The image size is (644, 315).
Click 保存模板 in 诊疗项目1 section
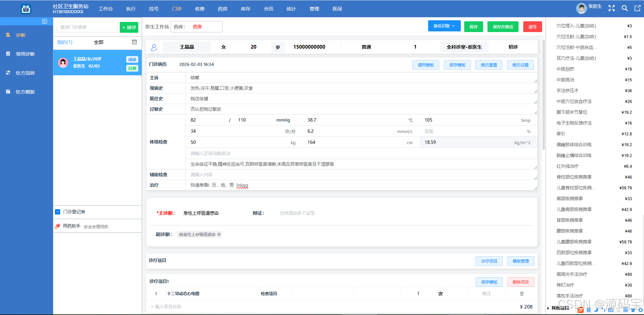point(489,282)
